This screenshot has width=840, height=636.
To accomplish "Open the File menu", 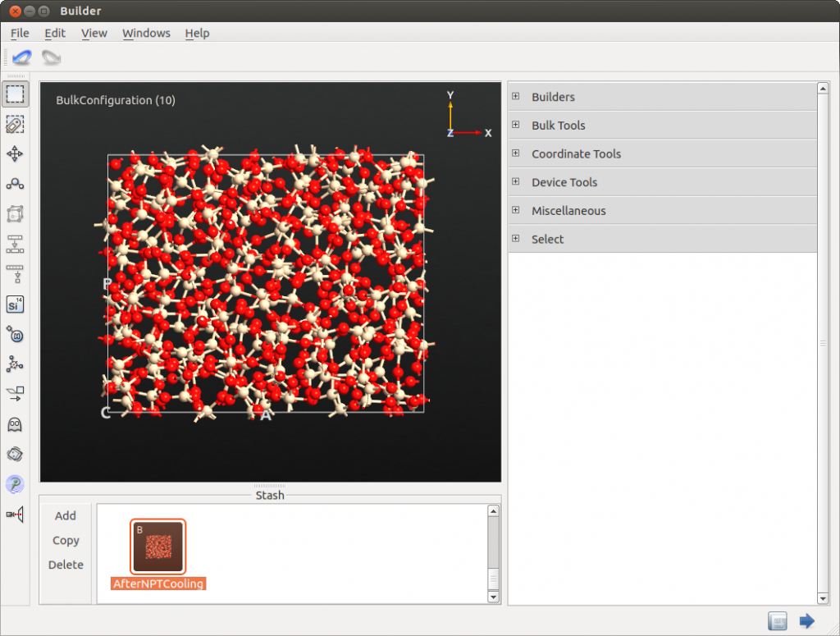I will 20,33.
